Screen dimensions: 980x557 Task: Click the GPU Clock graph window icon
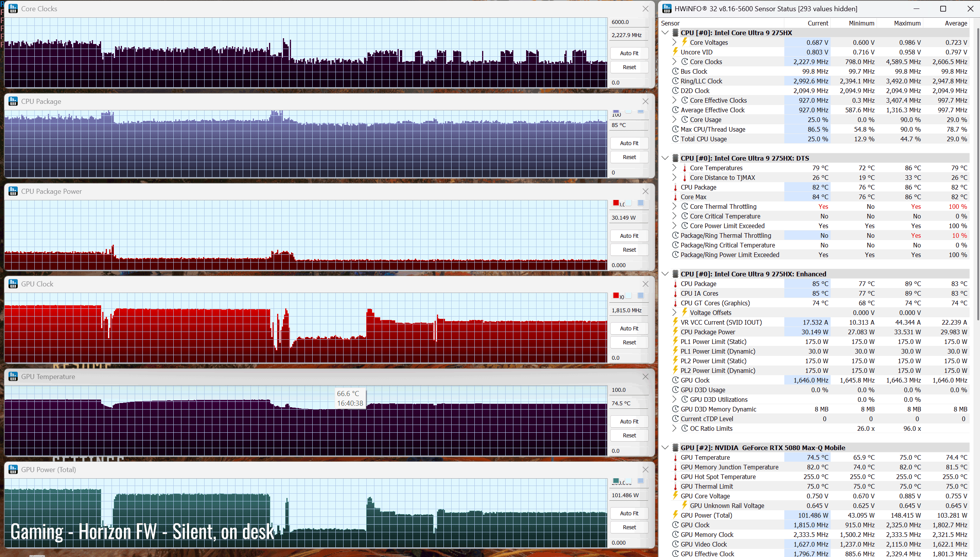(13, 284)
